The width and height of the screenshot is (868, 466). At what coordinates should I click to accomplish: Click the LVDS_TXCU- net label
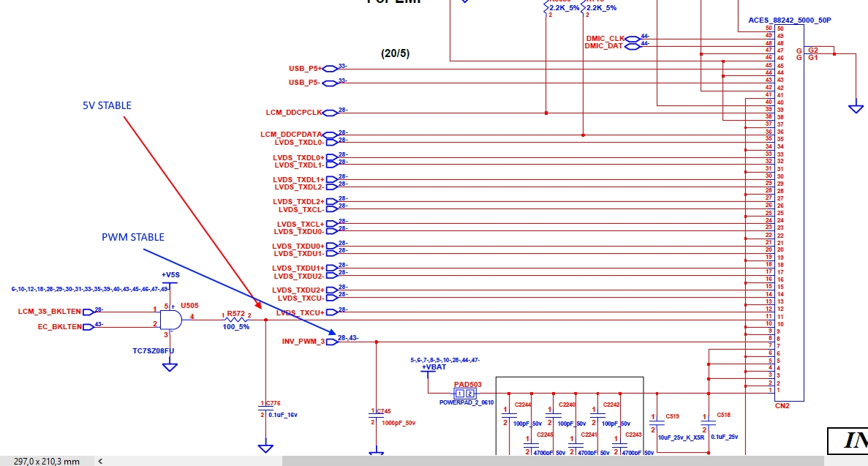coord(301,298)
